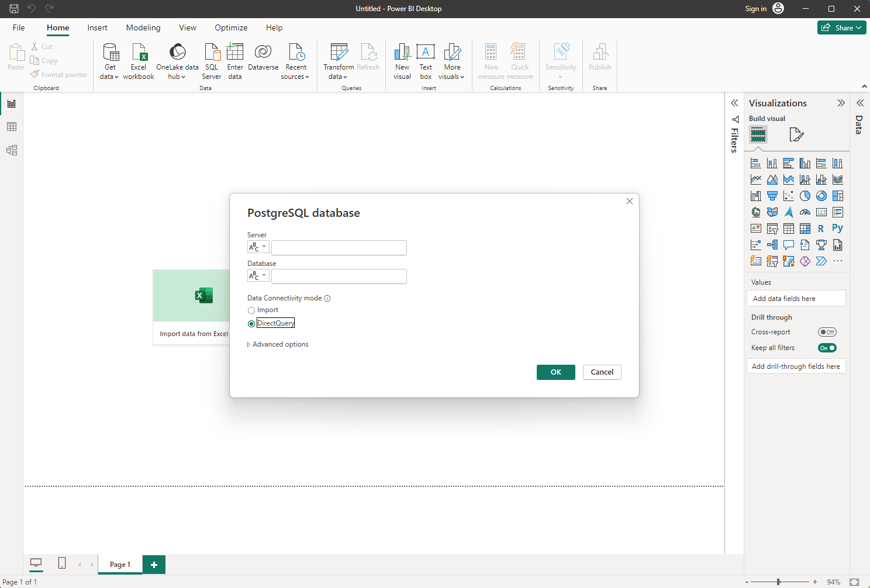
Task: Click the user account avatar icon
Action: point(778,8)
